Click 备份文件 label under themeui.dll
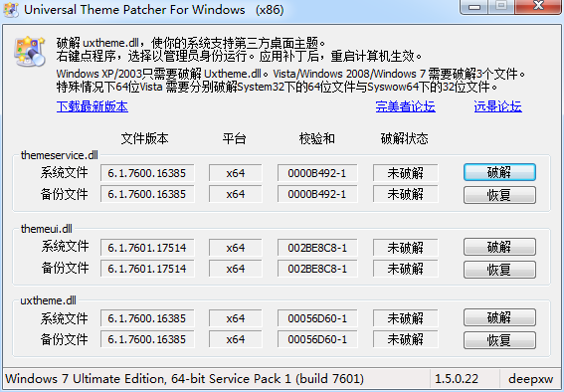The image size is (564, 392). [65, 268]
